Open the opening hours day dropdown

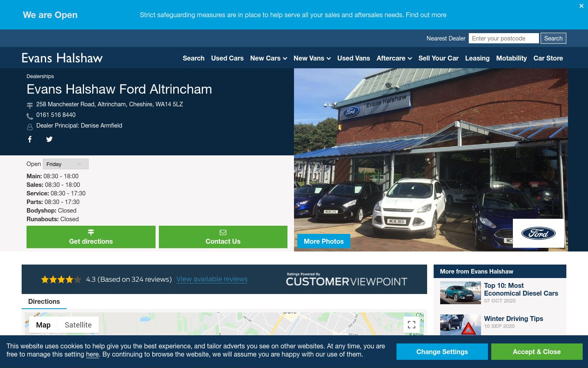[66, 164]
